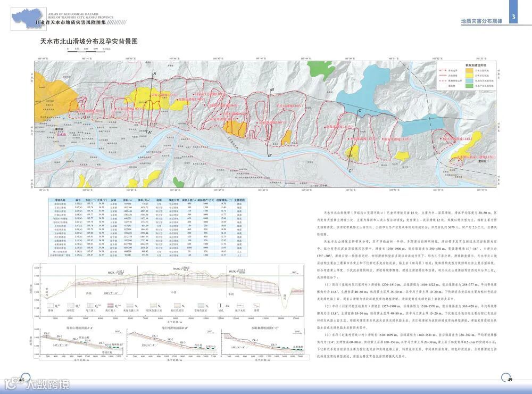The width and height of the screenshot is (532, 394).
Task: Click the 'ZK' borehole symbol in the profile legend
Action: tap(221, 306)
